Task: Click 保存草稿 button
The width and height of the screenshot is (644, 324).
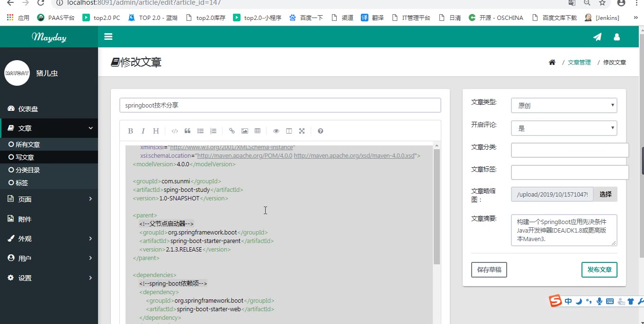Action: coord(489,270)
